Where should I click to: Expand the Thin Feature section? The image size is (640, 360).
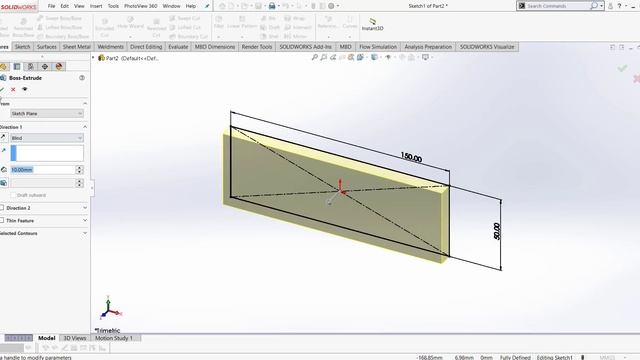(x=85, y=220)
